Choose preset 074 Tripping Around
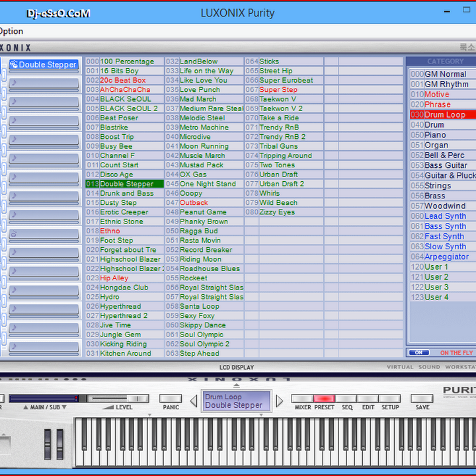The image size is (476, 476). point(284,155)
